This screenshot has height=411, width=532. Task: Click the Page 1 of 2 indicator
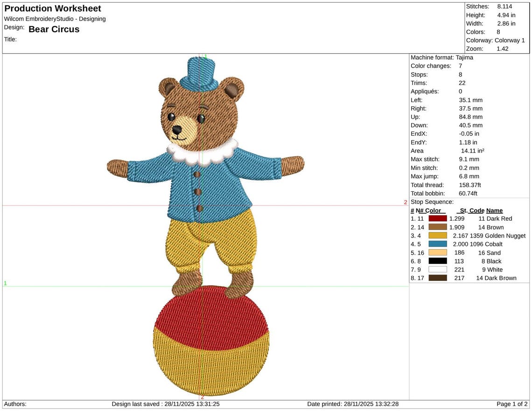point(512,404)
